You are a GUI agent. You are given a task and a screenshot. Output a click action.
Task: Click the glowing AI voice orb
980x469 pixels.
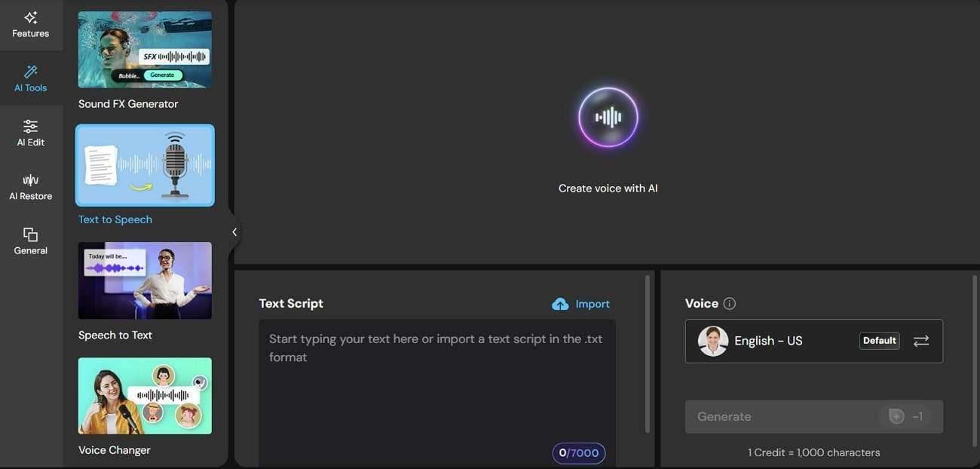coord(608,118)
